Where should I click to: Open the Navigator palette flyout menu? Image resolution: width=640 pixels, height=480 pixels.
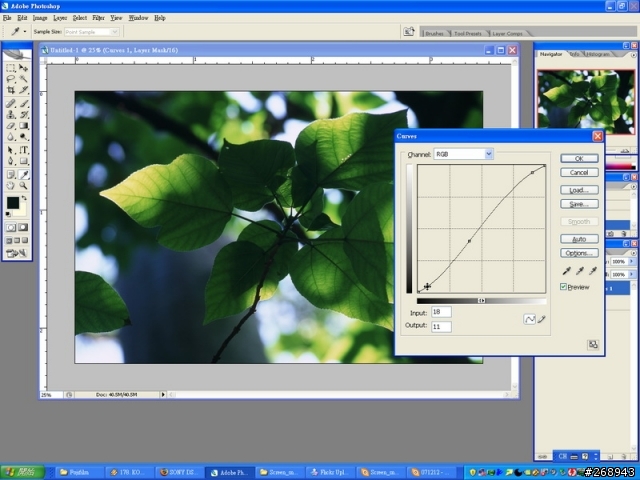point(633,54)
